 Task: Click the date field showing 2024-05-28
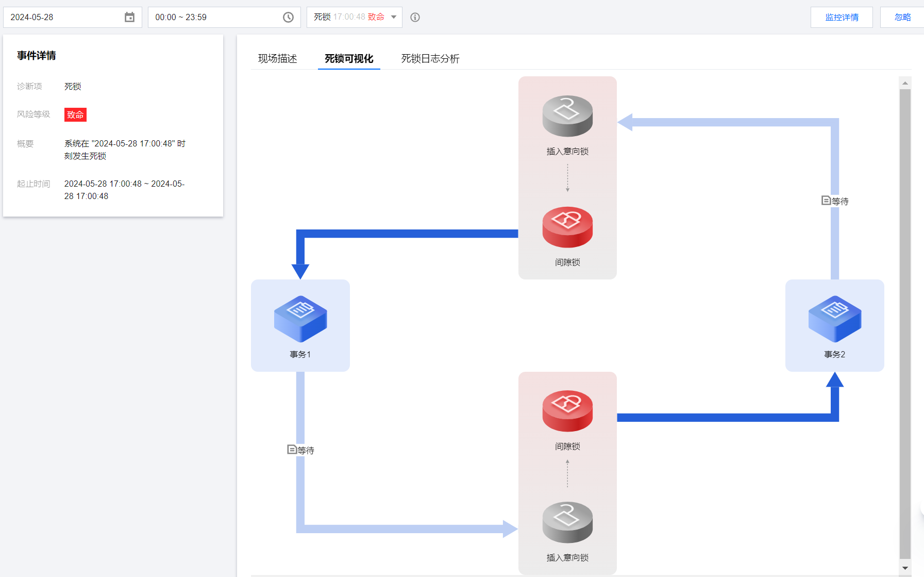point(73,17)
